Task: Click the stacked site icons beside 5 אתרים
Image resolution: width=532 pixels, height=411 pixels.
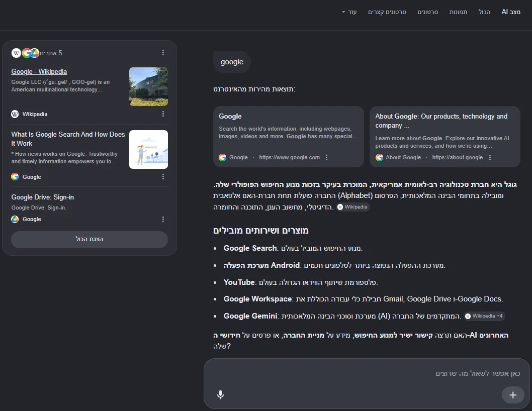Action: tap(26, 53)
